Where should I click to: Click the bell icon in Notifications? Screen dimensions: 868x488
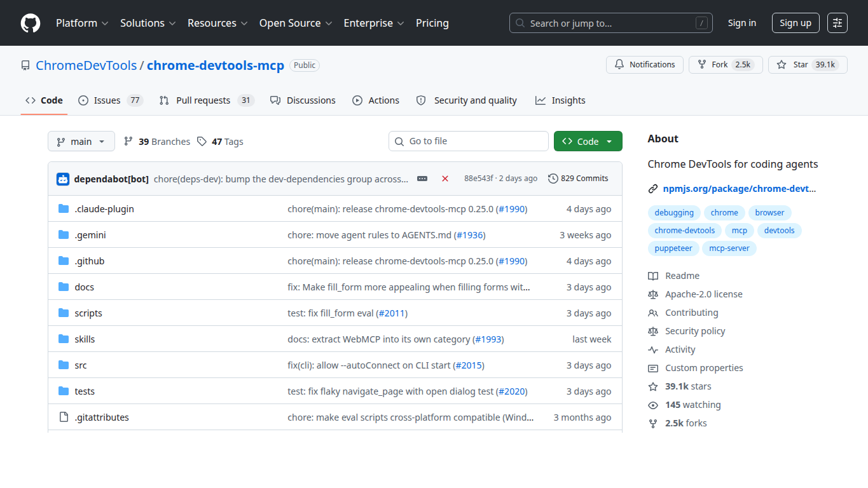point(619,65)
